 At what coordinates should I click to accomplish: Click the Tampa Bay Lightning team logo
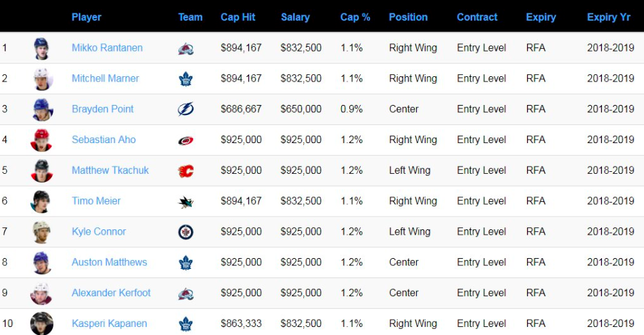point(186,109)
